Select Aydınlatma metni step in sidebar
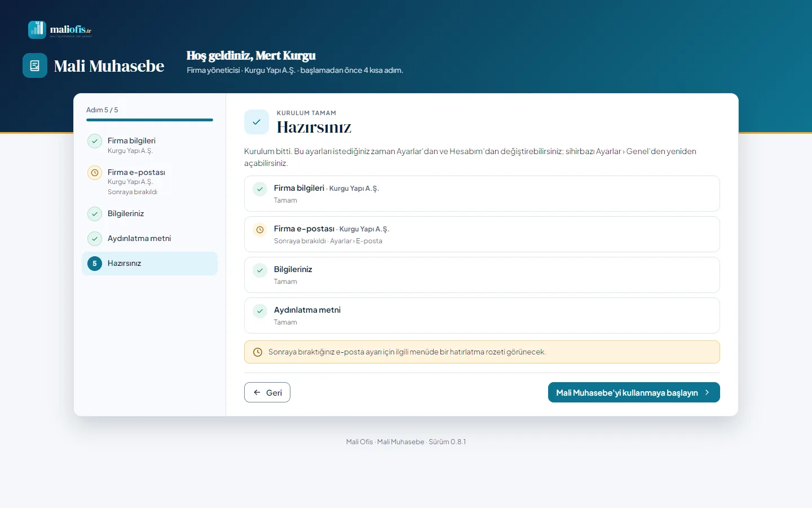812x508 pixels. tap(149, 239)
